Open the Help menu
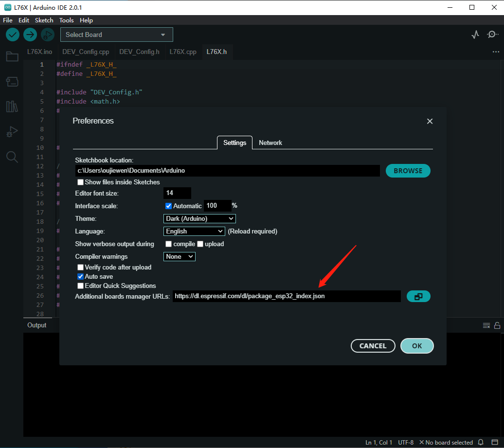 click(x=86, y=20)
